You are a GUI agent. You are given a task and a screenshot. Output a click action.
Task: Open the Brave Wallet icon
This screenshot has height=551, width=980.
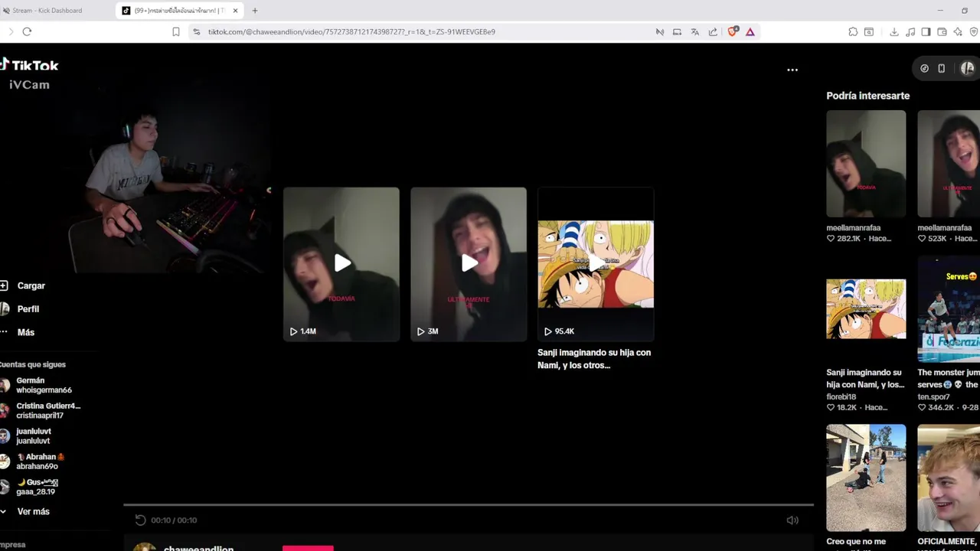(x=942, y=31)
